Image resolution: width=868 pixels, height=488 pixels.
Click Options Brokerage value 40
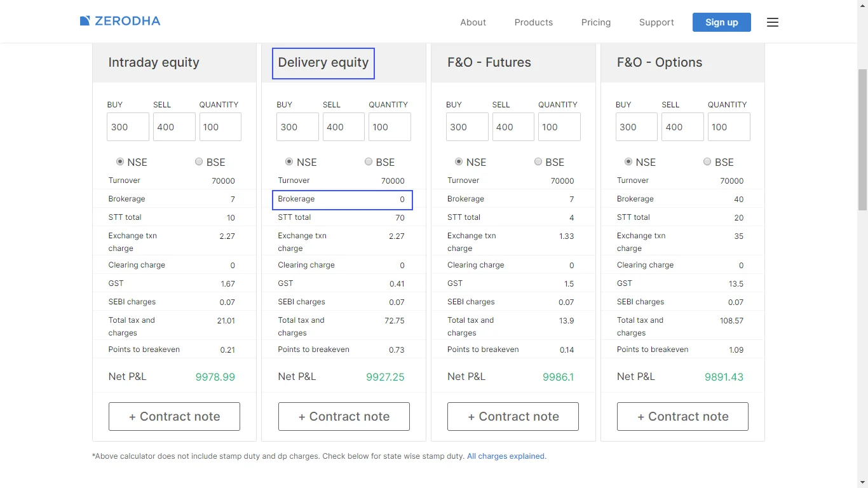pyautogui.click(x=738, y=200)
